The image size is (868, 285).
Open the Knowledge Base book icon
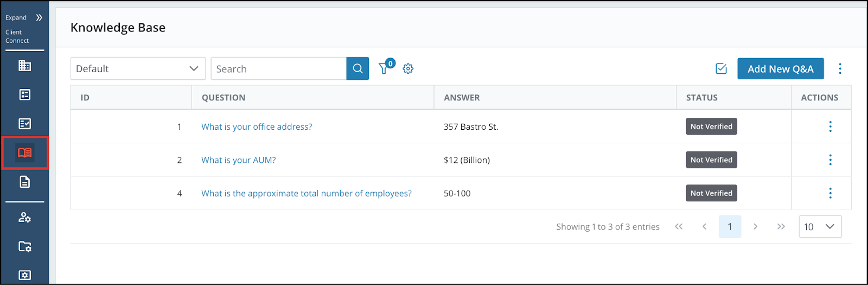25,153
